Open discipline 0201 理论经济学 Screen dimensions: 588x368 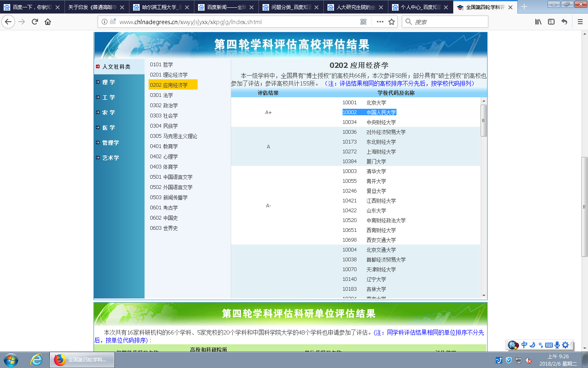[x=169, y=75]
